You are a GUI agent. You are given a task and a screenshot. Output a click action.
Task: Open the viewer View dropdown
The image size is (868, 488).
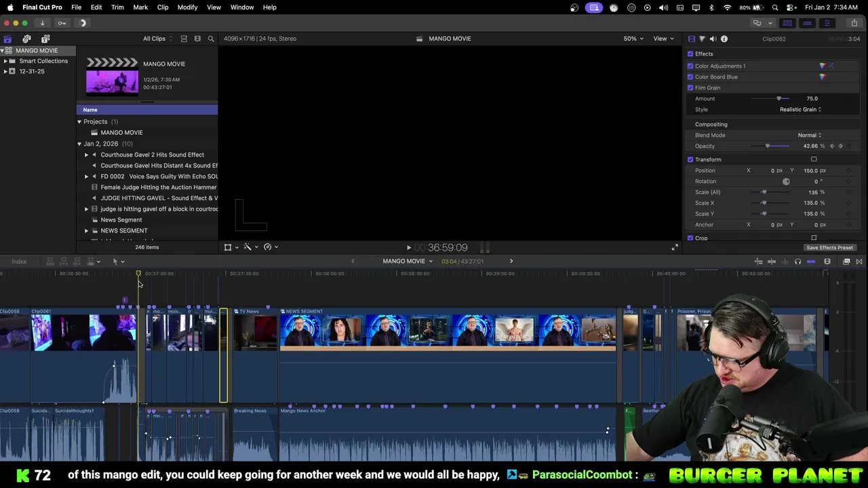tap(663, 39)
